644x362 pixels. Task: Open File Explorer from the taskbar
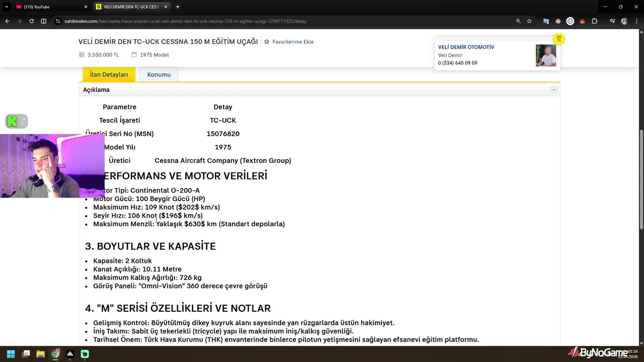(x=40, y=354)
